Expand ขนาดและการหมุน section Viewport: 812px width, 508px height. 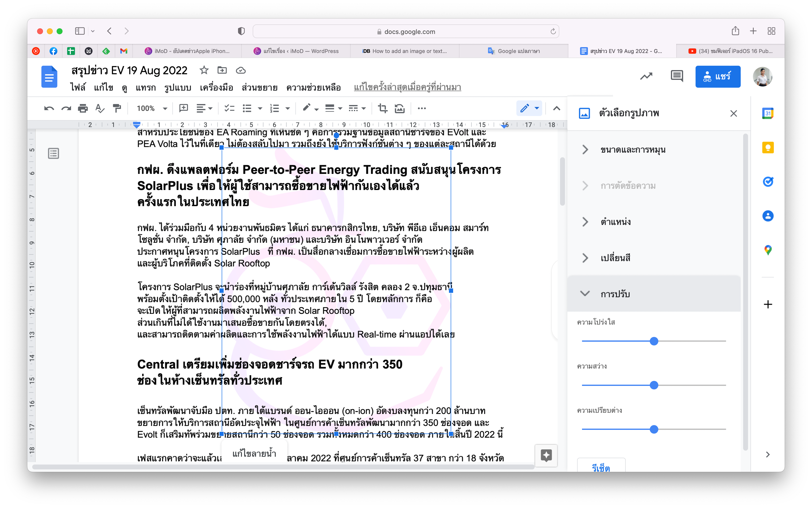(633, 149)
